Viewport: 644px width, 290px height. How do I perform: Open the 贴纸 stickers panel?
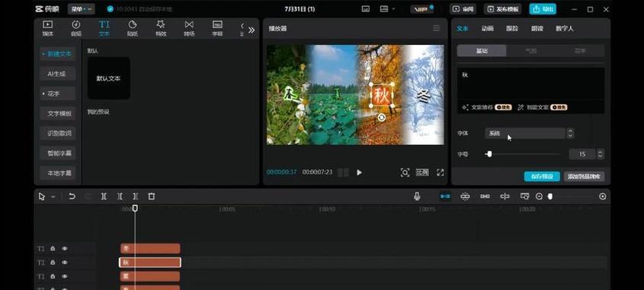click(x=133, y=28)
